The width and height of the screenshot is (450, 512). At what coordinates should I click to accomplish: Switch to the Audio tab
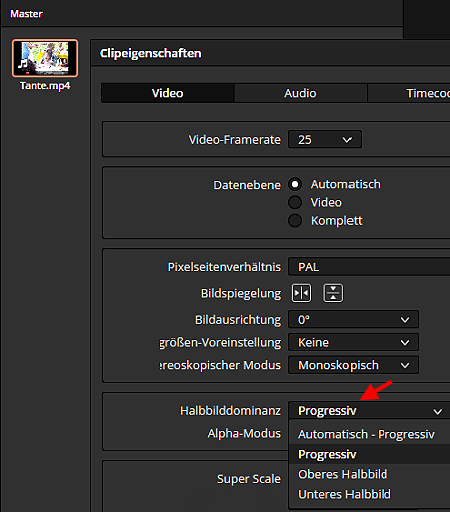tap(300, 93)
